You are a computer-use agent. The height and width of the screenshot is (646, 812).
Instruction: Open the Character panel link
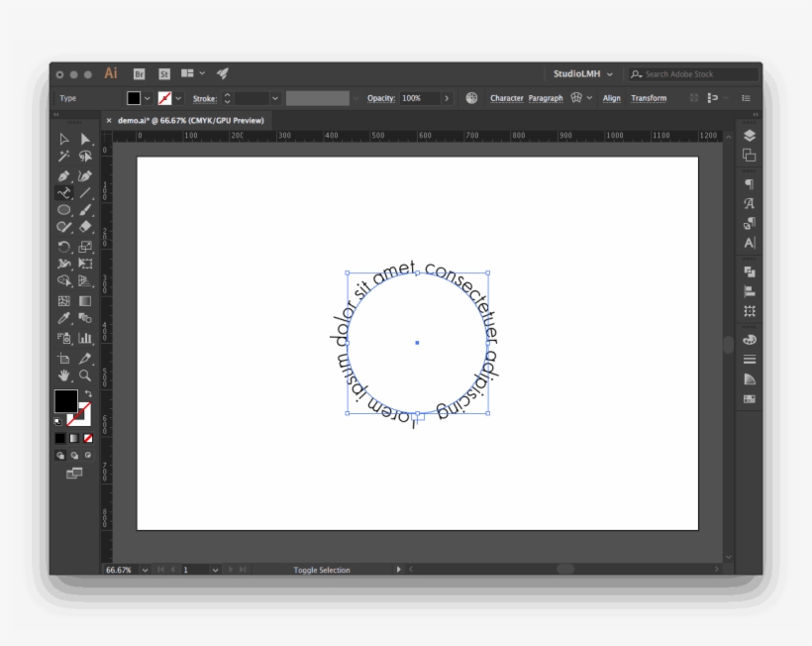click(506, 98)
